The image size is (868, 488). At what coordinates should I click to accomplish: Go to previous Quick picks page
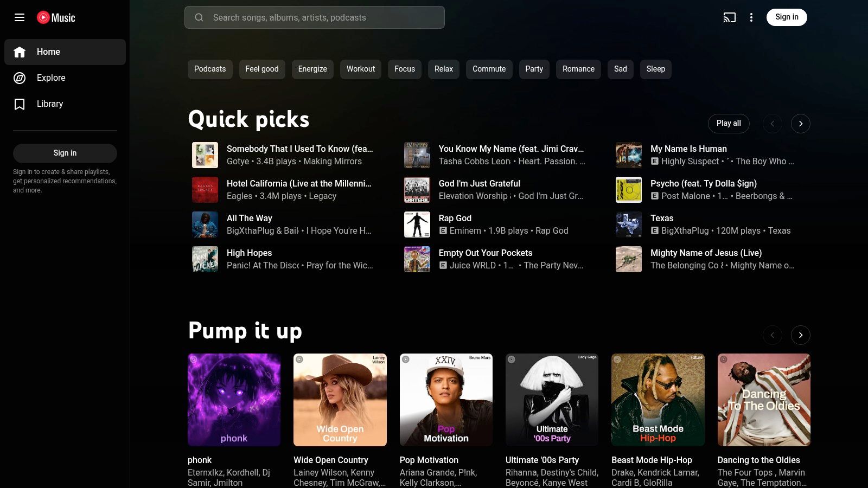[x=773, y=124]
